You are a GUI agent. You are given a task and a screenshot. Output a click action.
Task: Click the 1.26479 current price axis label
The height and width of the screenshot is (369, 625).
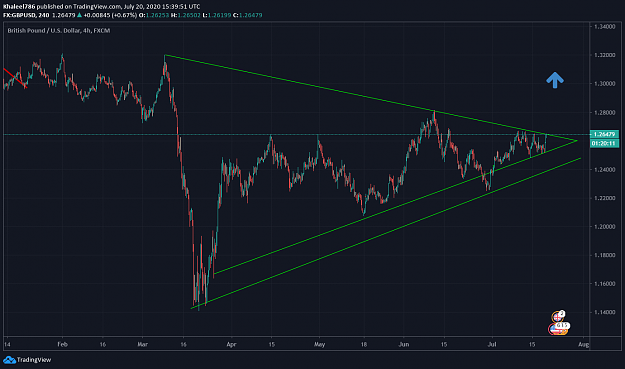[604, 134]
